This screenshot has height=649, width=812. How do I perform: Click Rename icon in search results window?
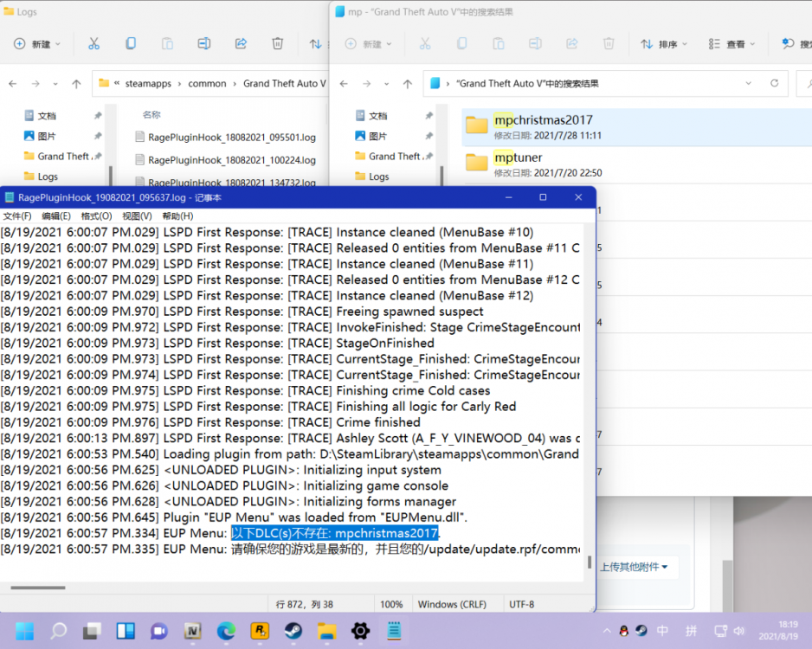536,44
